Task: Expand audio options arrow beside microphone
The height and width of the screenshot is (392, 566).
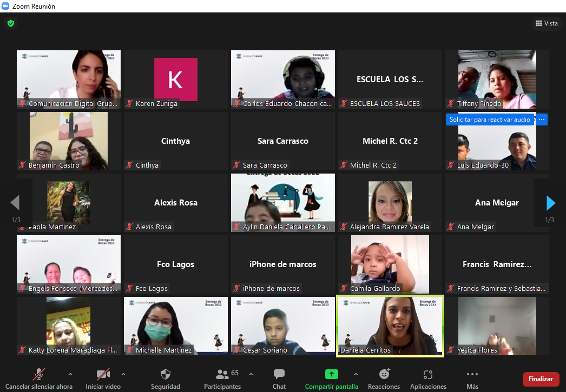Action: [x=70, y=374]
